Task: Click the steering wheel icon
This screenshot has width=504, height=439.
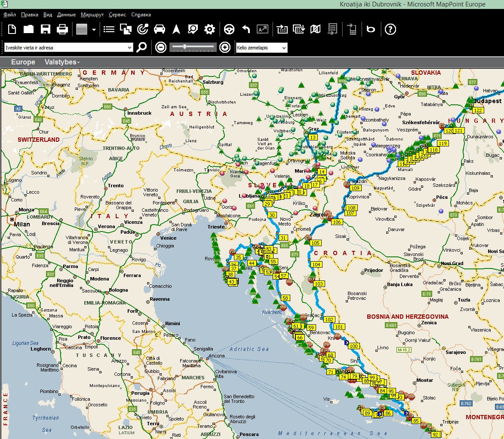Action: 229,30
